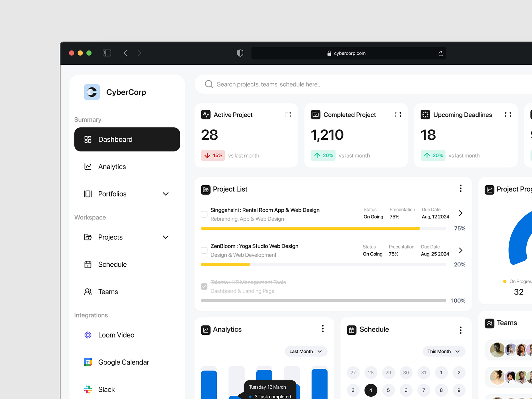Expand the Portfolios sidebar section
The height and width of the screenshot is (399, 532).
point(165,194)
